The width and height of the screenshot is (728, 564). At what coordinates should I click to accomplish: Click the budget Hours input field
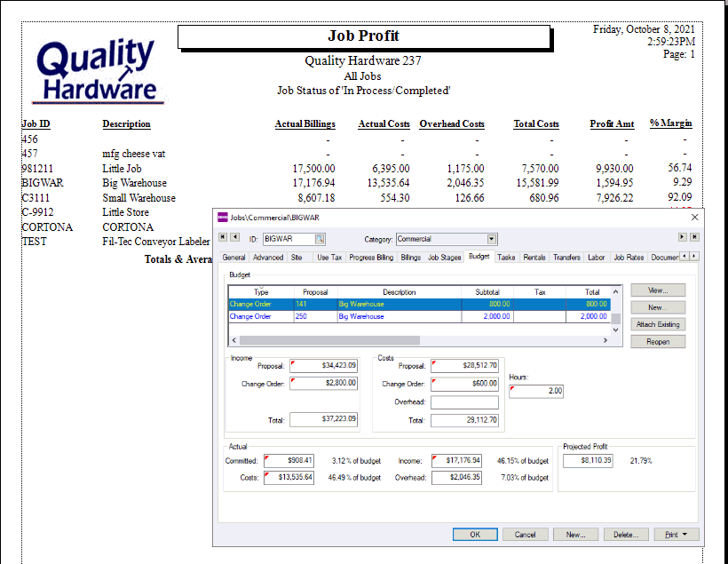536,391
